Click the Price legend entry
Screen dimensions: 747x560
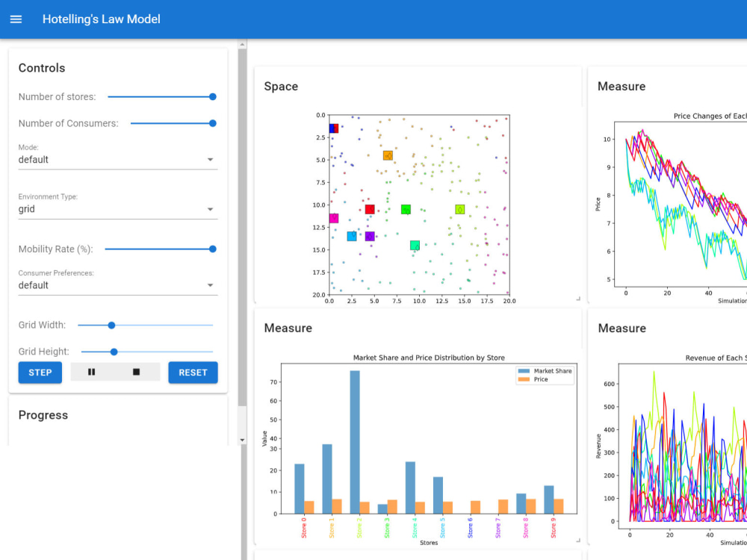(533, 379)
